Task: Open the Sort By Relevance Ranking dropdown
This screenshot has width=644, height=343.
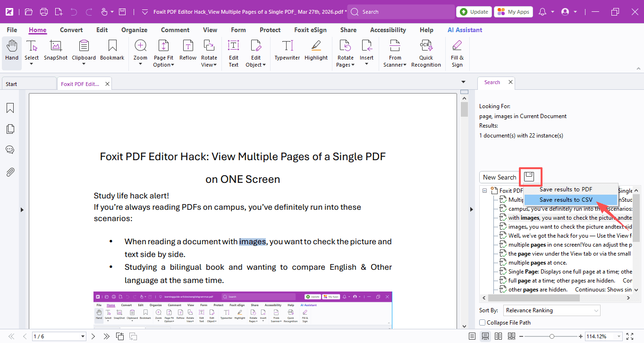Action: (551, 310)
